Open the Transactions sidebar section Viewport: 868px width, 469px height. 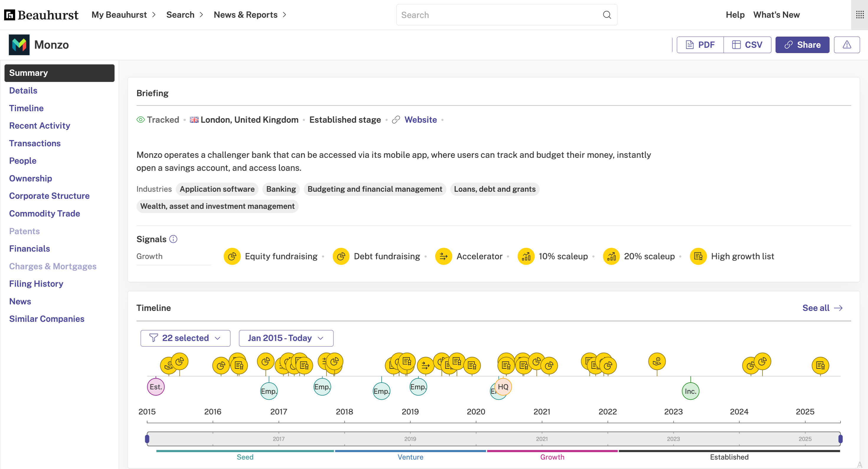(35, 143)
